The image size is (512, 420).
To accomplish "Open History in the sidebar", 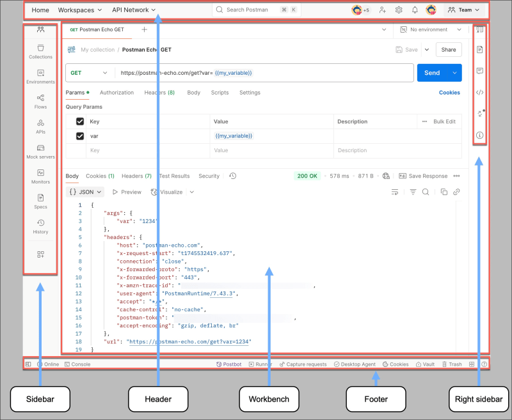I will 40,227.
